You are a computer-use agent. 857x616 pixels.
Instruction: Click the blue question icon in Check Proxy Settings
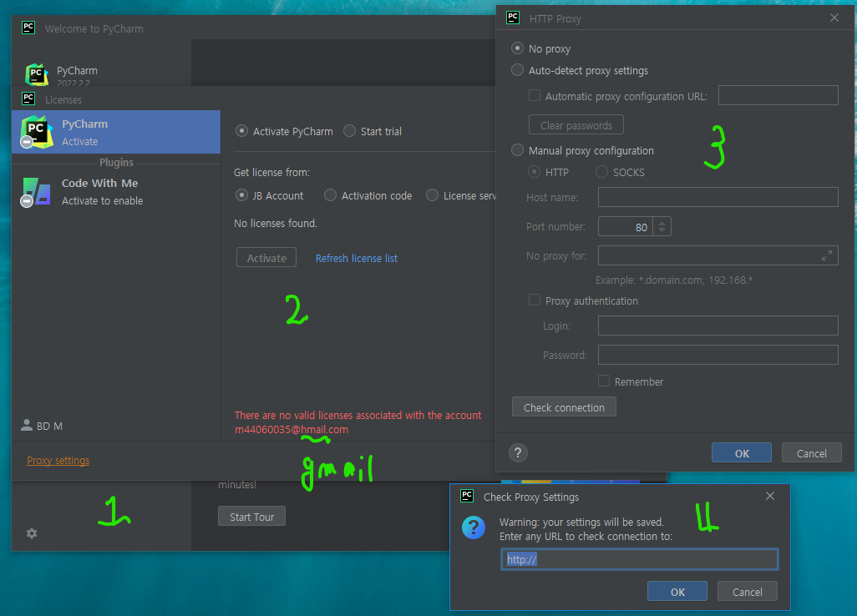click(474, 528)
